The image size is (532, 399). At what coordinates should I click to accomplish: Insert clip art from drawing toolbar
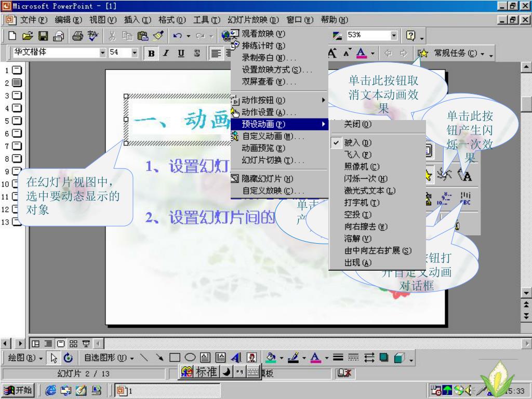coord(252,357)
